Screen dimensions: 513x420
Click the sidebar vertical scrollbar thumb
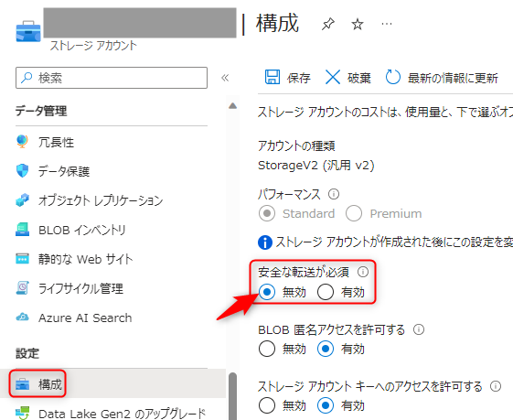pyautogui.click(x=232, y=396)
